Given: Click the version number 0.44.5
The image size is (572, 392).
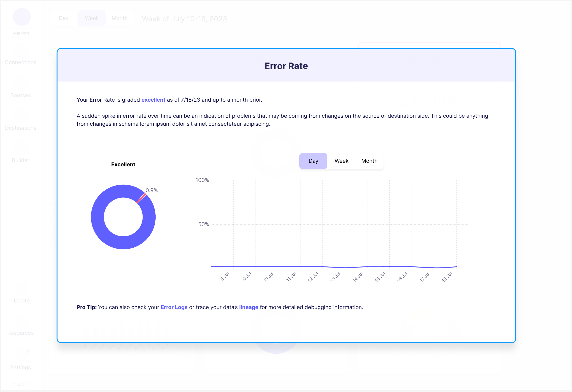Looking at the screenshot, I should click(20, 384).
